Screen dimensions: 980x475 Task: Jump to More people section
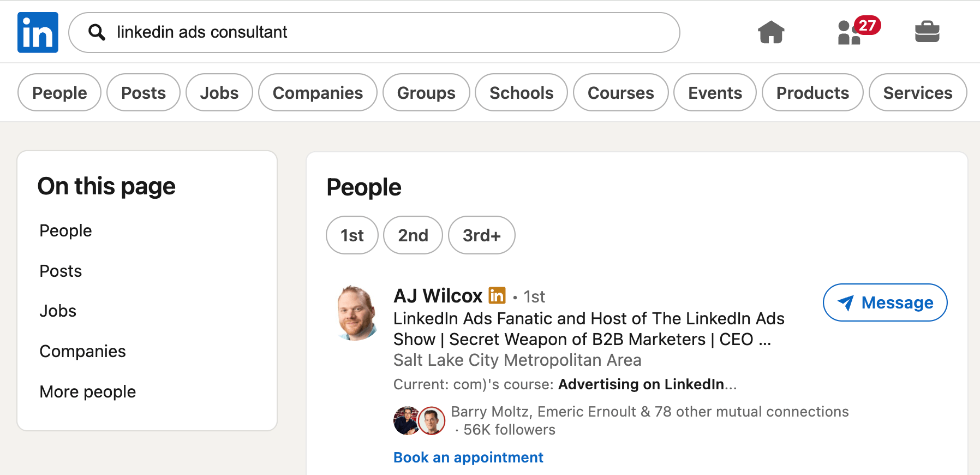pyautogui.click(x=87, y=391)
